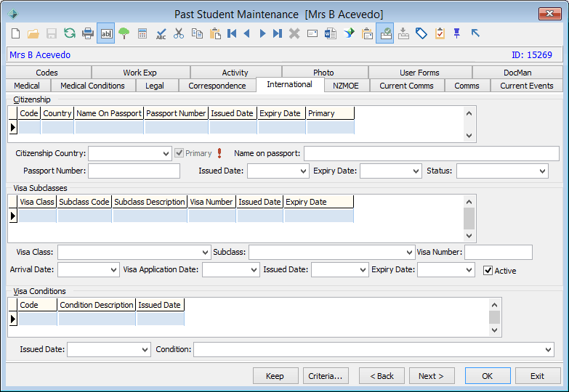Viewport: 569px width, 392px height.
Task: Open the Word document merge icon
Action: point(331,33)
